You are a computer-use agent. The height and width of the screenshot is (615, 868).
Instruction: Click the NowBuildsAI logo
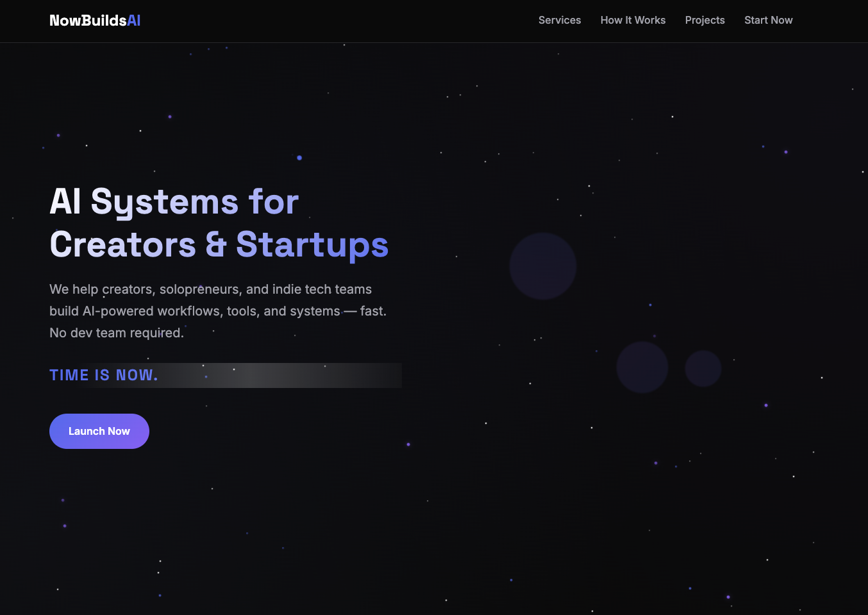pyautogui.click(x=95, y=21)
